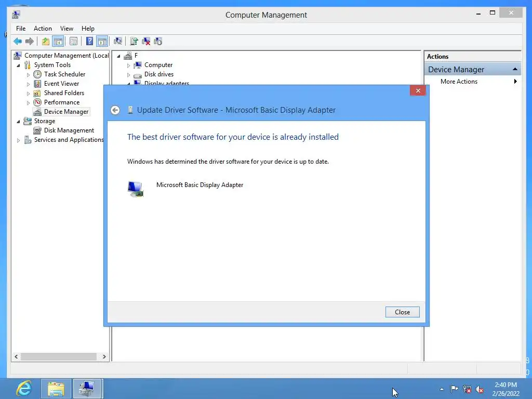The image size is (532, 399).
Task: Click the horizontal scrollbar thumb in tree pane
Action: click(x=59, y=356)
